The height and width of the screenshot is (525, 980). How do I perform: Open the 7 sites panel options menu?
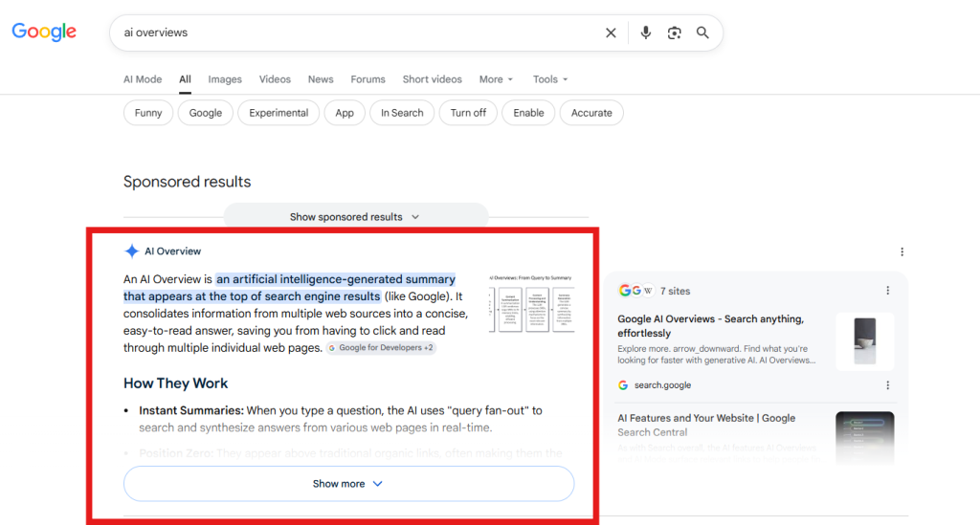887,291
